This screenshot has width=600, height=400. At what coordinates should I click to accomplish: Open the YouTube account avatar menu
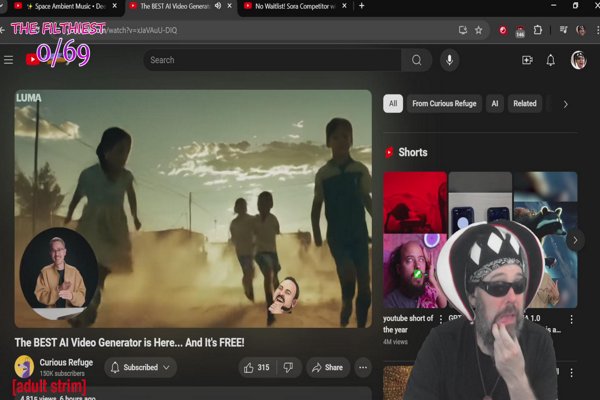coord(578,60)
